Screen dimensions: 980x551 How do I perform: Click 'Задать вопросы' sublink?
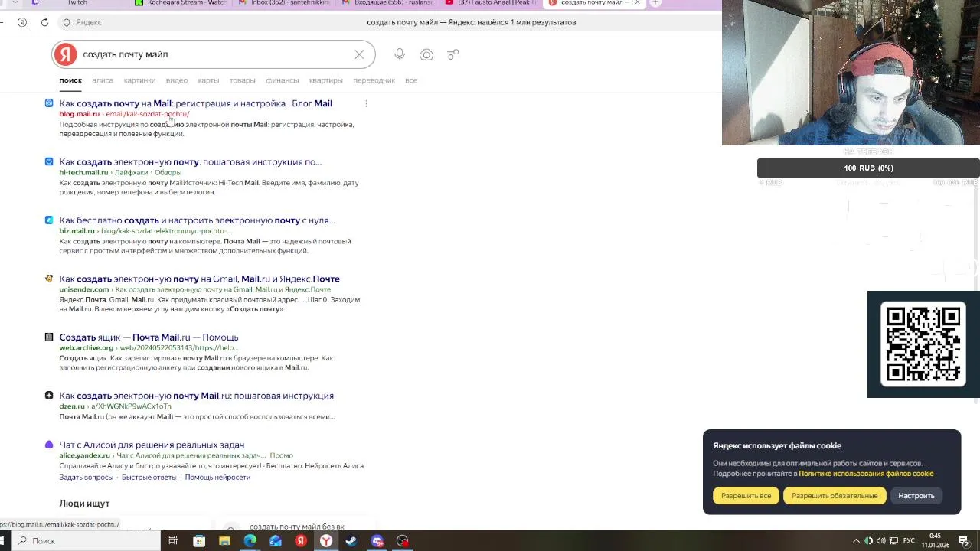(86, 478)
